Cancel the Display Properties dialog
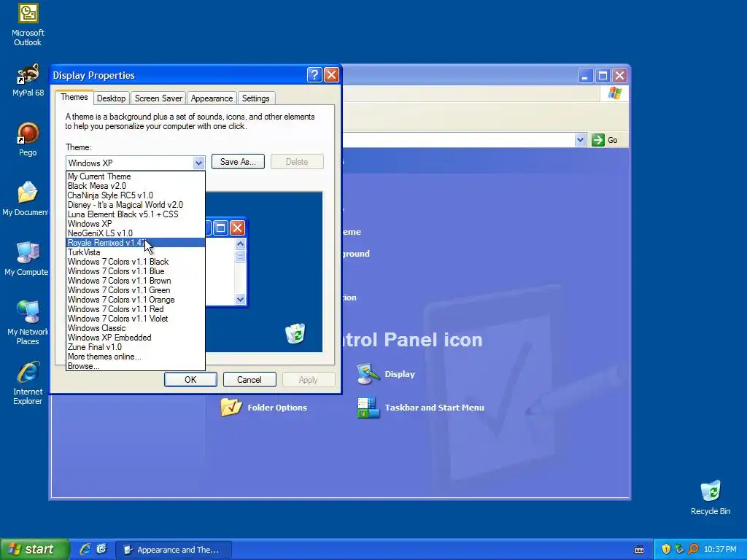 249,379
